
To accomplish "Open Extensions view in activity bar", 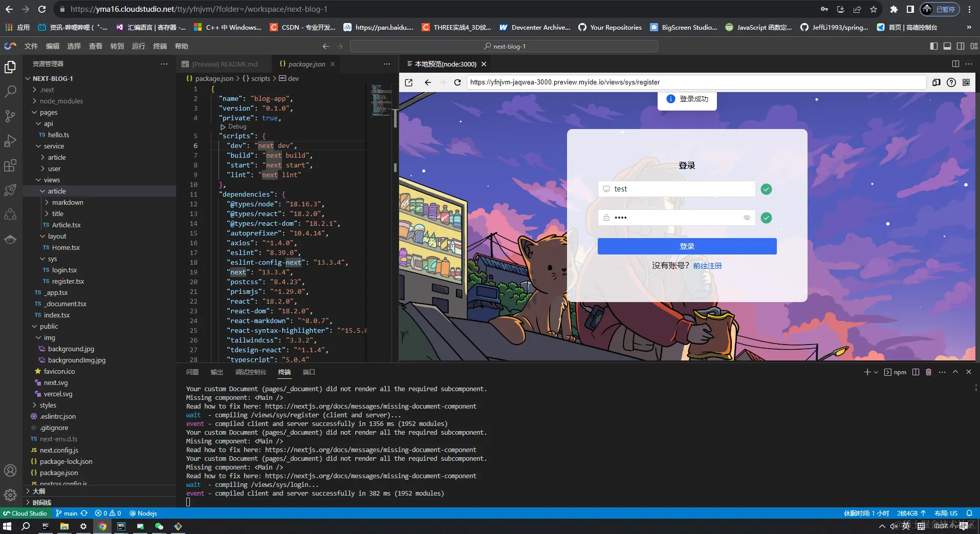I will [10, 165].
